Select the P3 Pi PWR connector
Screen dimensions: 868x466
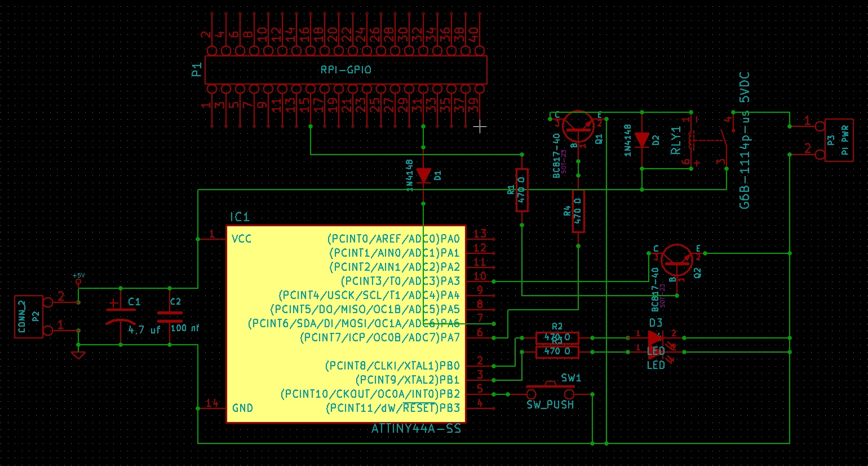pyautogui.click(x=838, y=140)
